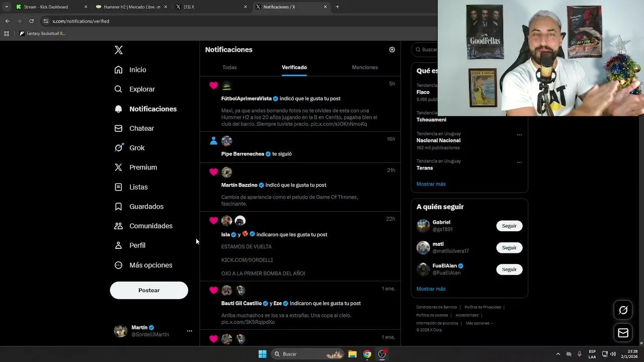
Task: Expand the system tray hidden icons chevron
Action: pos(557,354)
